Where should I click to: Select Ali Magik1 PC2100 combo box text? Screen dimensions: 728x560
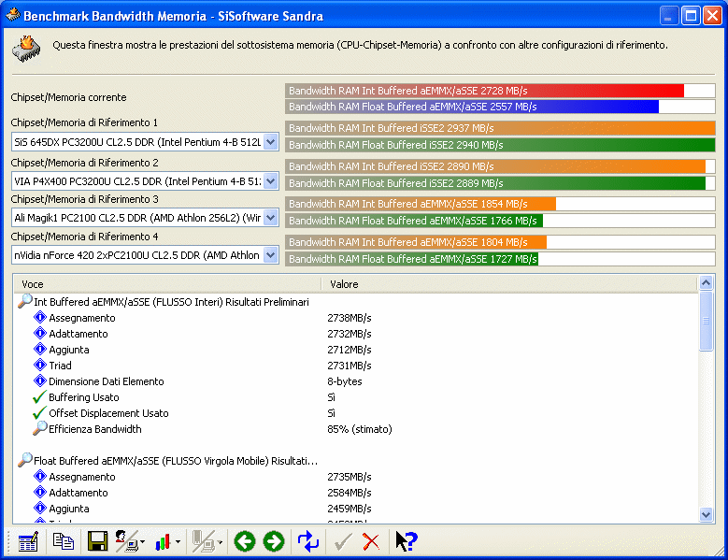pos(137,218)
